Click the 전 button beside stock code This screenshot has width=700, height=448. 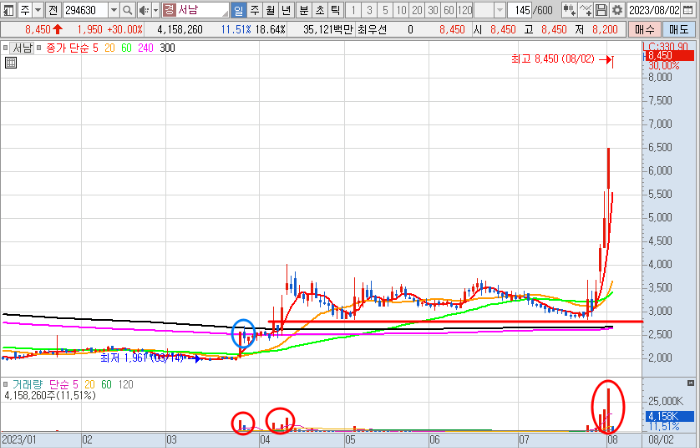tap(53, 10)
